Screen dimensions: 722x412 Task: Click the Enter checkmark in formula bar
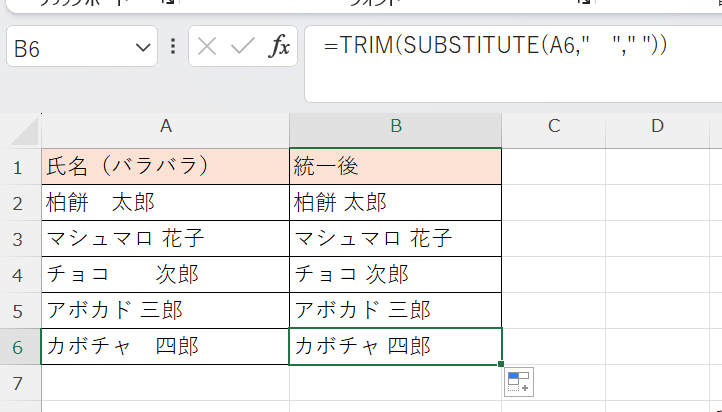pos(243,46)
